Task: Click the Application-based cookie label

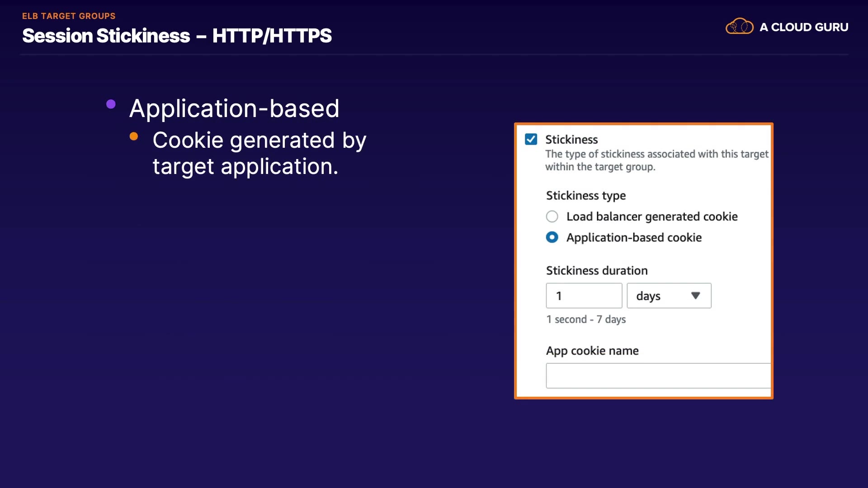Action: pos(634,238)
